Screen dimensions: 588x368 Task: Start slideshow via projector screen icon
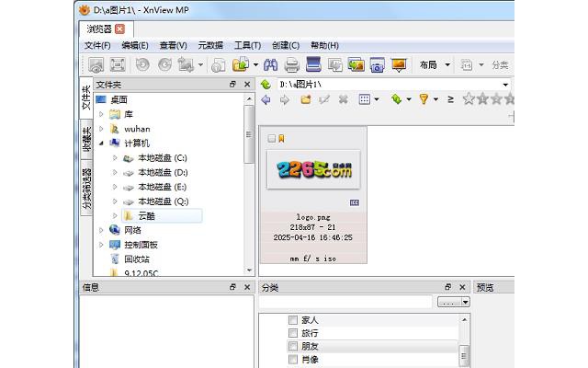[399, 65]
